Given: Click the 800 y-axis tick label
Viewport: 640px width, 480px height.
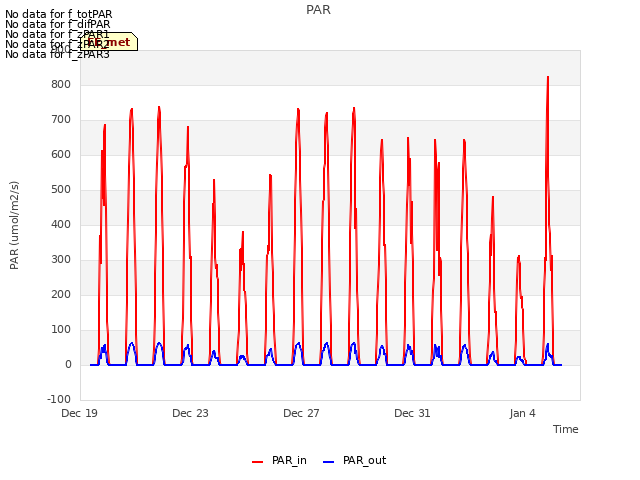Looking at the screenshot, I should (x=61, y=84).
